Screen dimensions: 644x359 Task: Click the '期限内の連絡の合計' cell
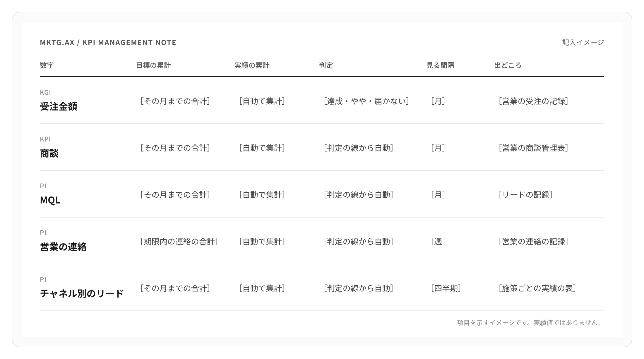(x=179, y=241)
